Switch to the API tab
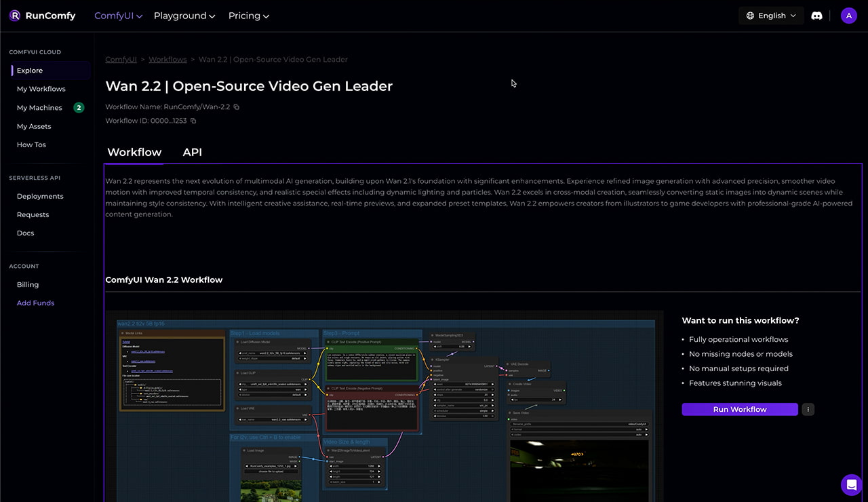The width and height of the screenshot is (868, 502). point(192,152)
